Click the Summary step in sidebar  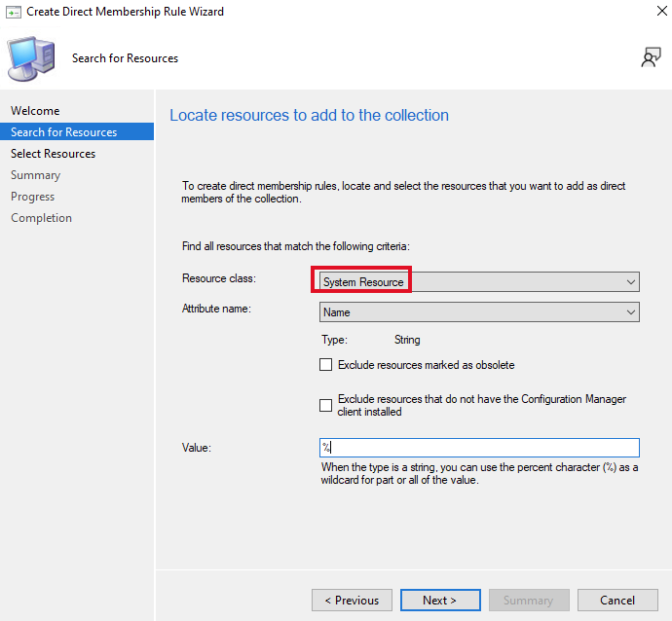click(x=36, y=175)
